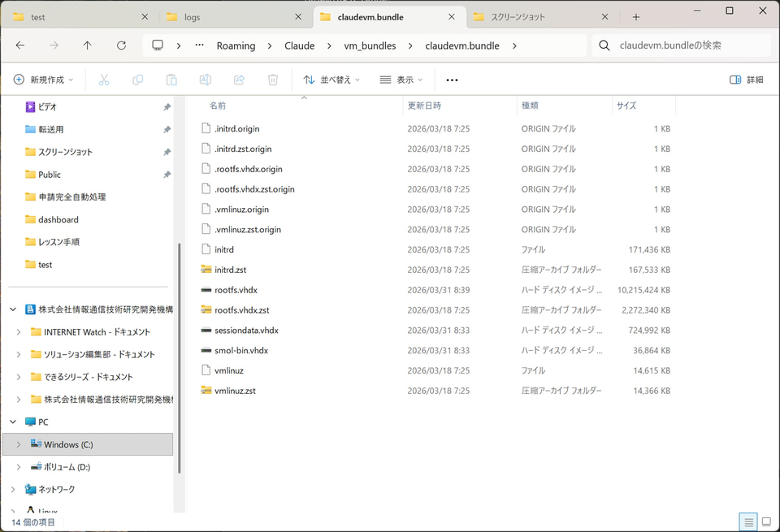Switch to the logs tab
The width and height of the screenshot is (780, 532).
pyautogui.click(x=234, y=17)
